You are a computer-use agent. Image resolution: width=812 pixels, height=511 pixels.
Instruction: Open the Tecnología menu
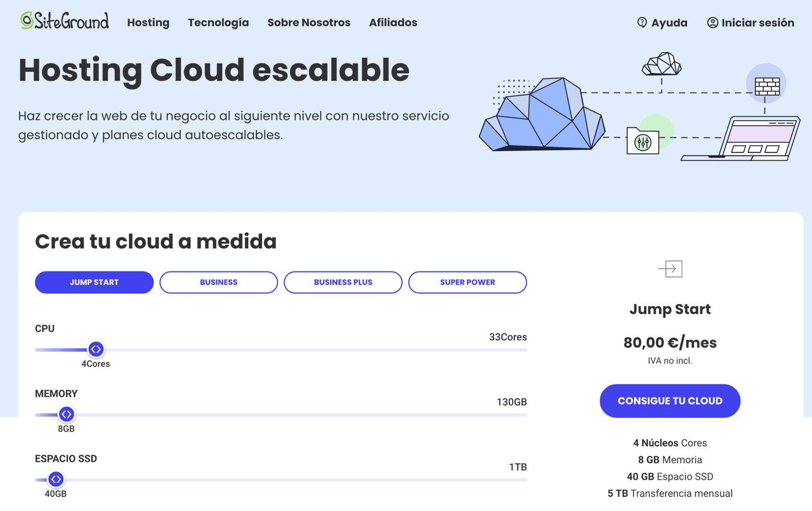[x=218, y=23]
